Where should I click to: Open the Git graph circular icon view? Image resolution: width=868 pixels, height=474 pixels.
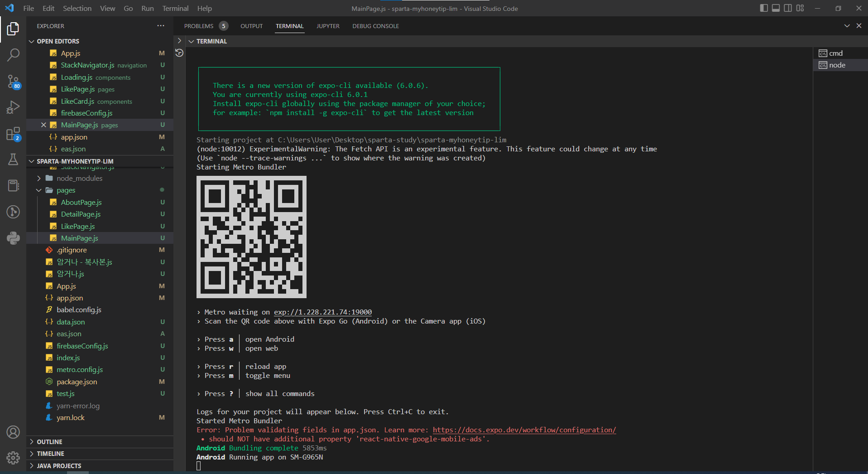coord(13,212)
